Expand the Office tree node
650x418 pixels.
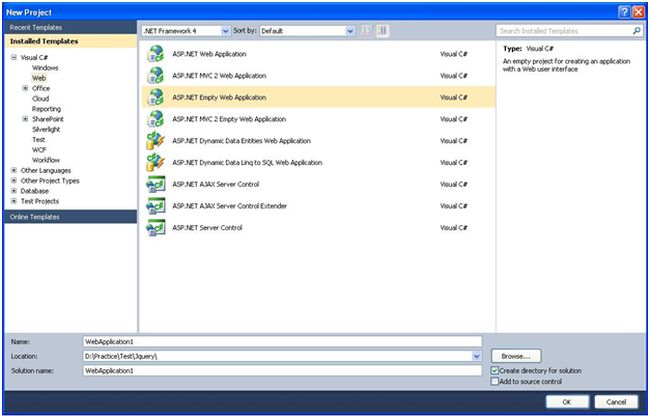click(25, 88)
